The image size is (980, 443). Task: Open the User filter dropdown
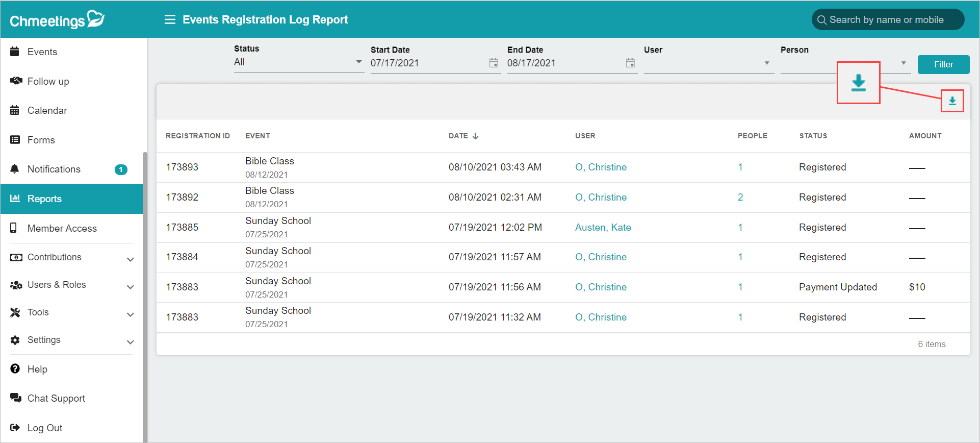[709, 63]
